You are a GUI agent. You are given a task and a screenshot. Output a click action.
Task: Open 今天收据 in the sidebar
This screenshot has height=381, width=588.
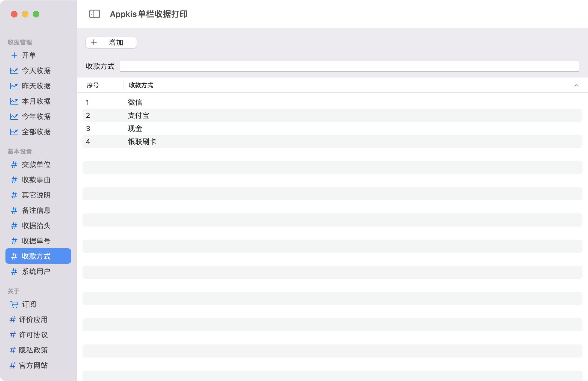pyautogui.click(x=38, y=71)
